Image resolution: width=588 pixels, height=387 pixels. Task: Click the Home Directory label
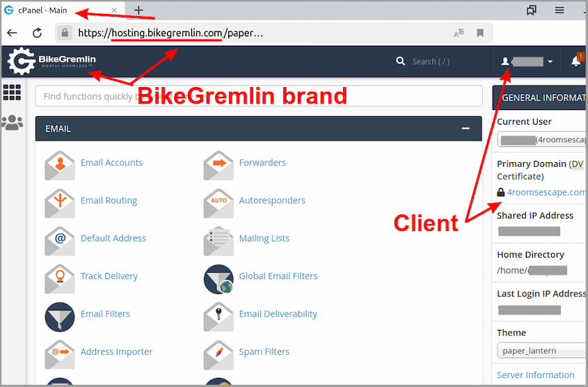(x=531, y=255)
